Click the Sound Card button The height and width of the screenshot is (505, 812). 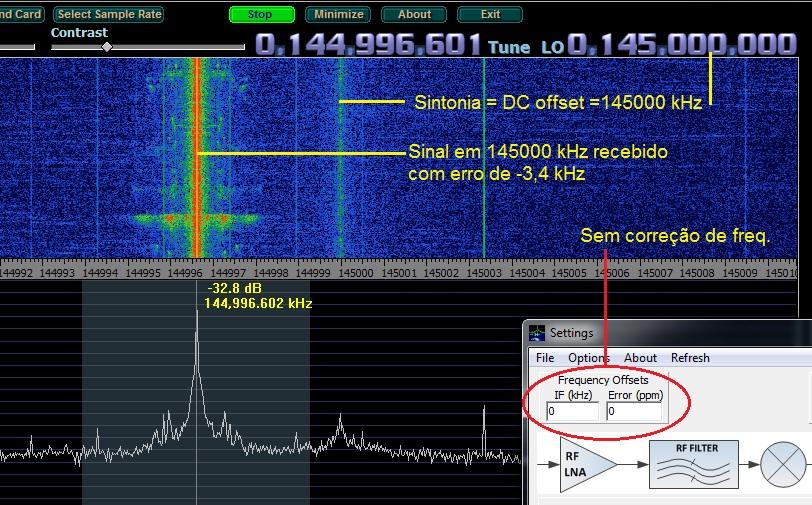tap(21, 15)
